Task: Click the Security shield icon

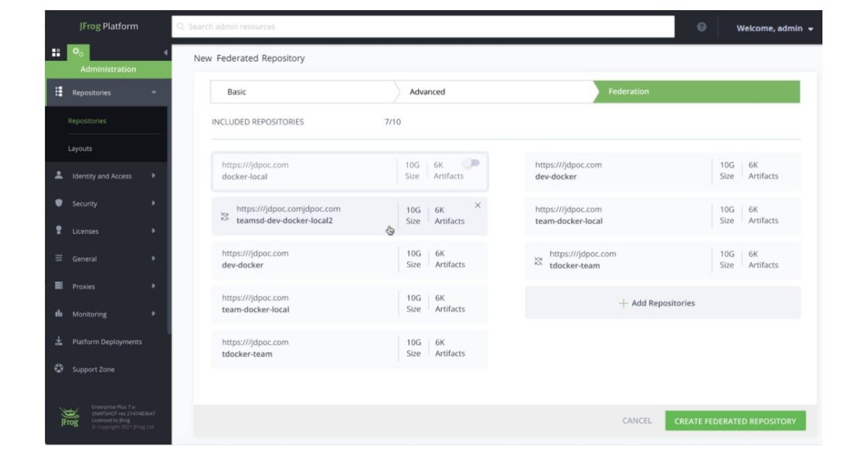Action: pyautogui.click(x=59, y=203)
